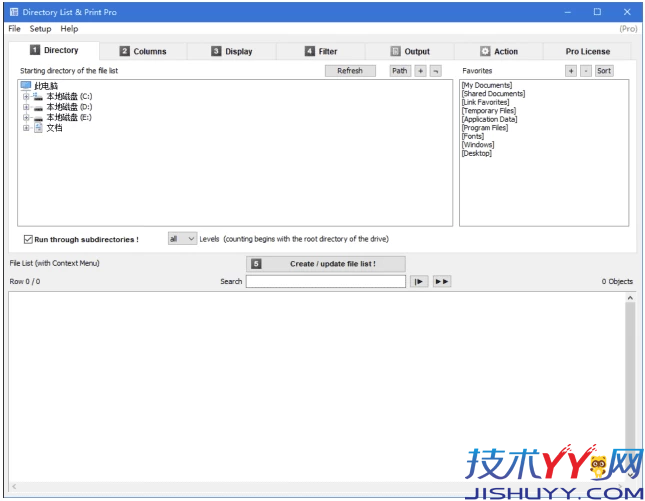The image size is (645, 501).
Task: Click the Path button
Action: (x=400, y=71)
